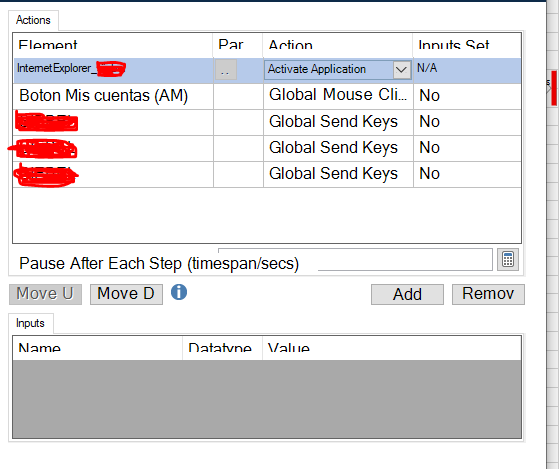Click the Remov button

488,294
